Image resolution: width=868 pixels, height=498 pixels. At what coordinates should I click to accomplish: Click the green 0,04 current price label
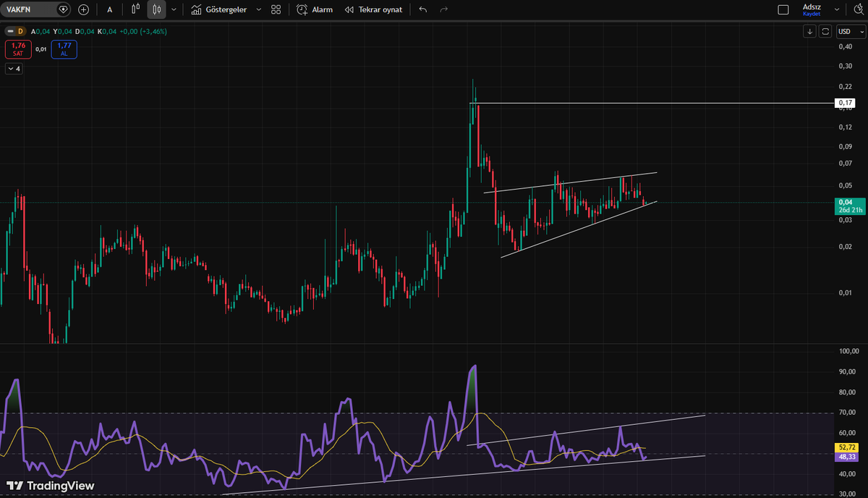point(846,202)
